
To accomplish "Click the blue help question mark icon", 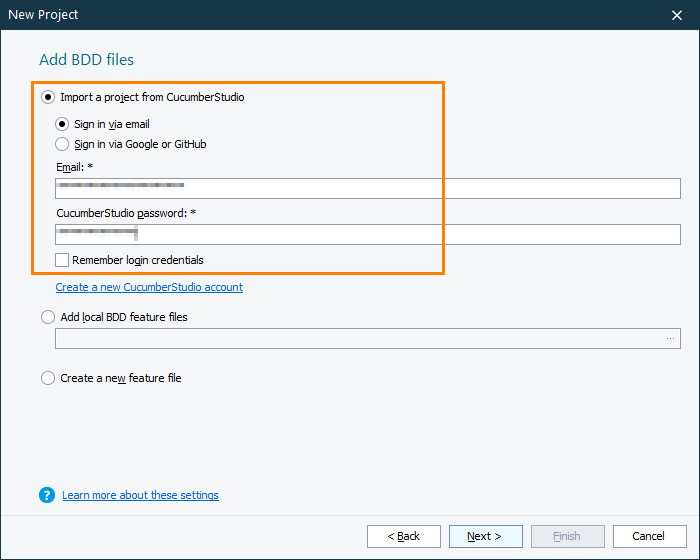I will tap(47, 495).
